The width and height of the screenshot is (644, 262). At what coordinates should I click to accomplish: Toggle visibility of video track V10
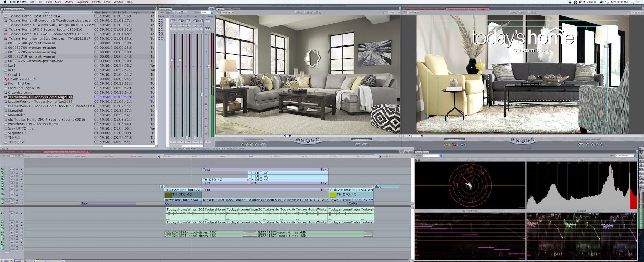point(2,170)
